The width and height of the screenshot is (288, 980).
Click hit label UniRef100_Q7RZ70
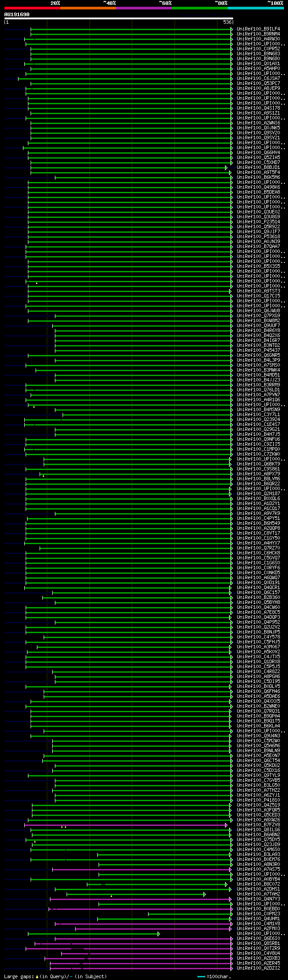[258, 548]
